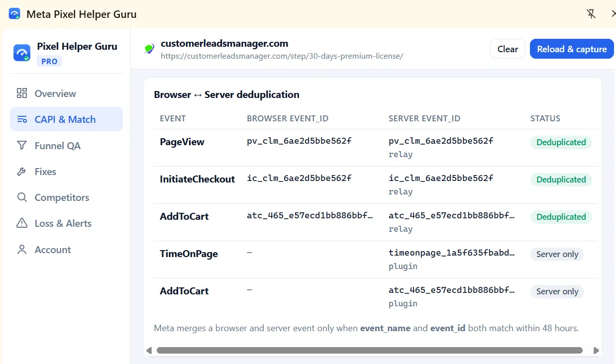The image size is (616, 364).
Task: Click the STATUS column header
Action: pos(545,118)
